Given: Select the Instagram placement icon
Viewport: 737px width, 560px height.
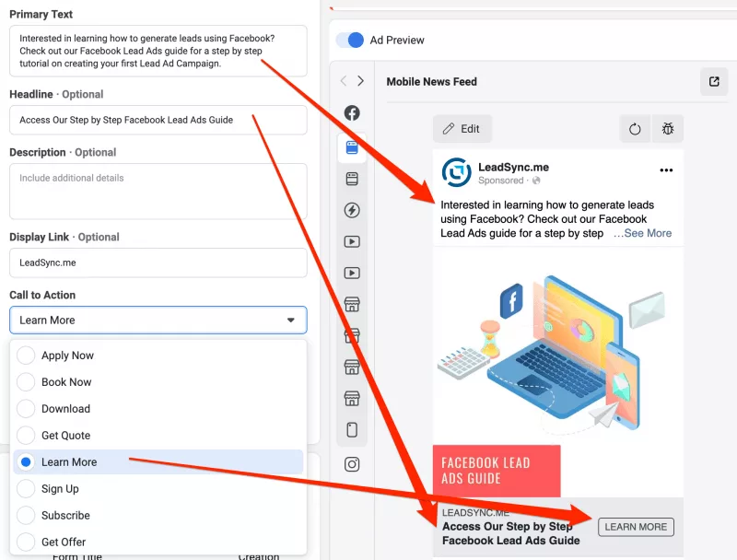Looking at the screenshot, I should click(x=353, y=464).
